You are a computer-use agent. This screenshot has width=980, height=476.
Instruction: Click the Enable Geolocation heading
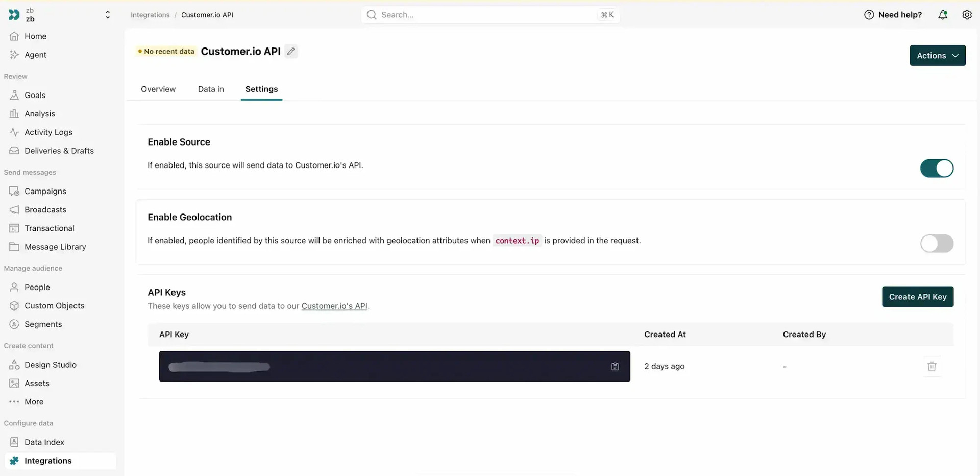tap(190, 217)
